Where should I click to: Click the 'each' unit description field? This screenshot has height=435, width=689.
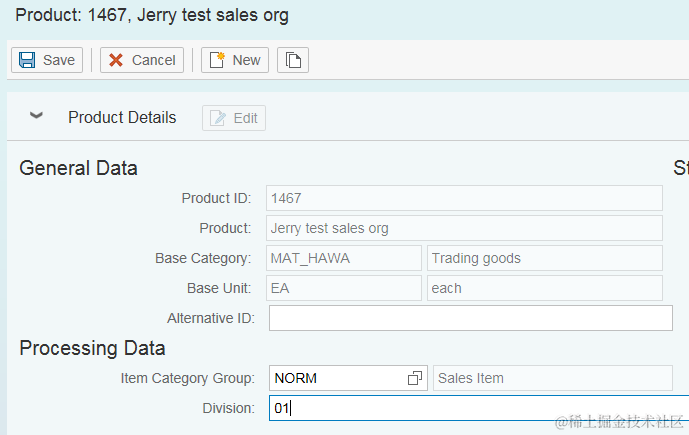(x=545, y=288)
